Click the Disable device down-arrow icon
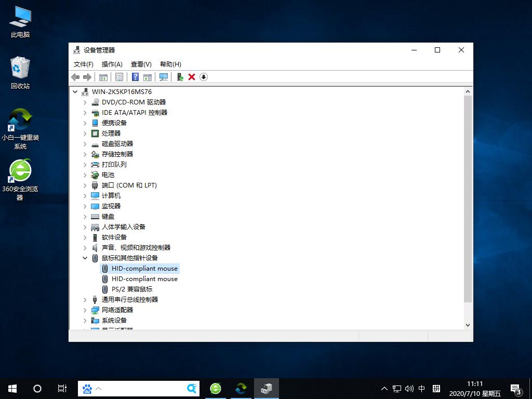 click(x=204, y=77)
